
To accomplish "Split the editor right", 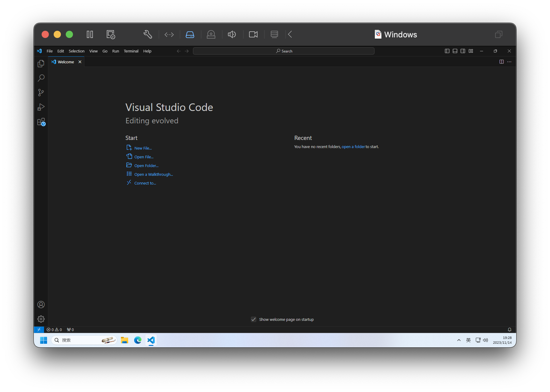I will (501, 62).
